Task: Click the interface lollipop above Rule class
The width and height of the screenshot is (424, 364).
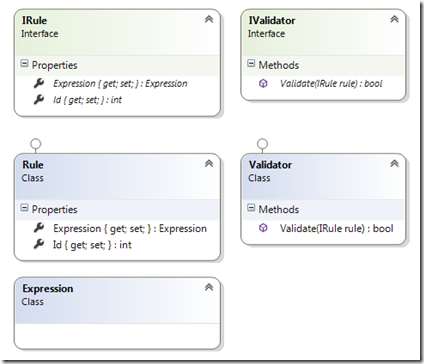Action: (36, 144)
